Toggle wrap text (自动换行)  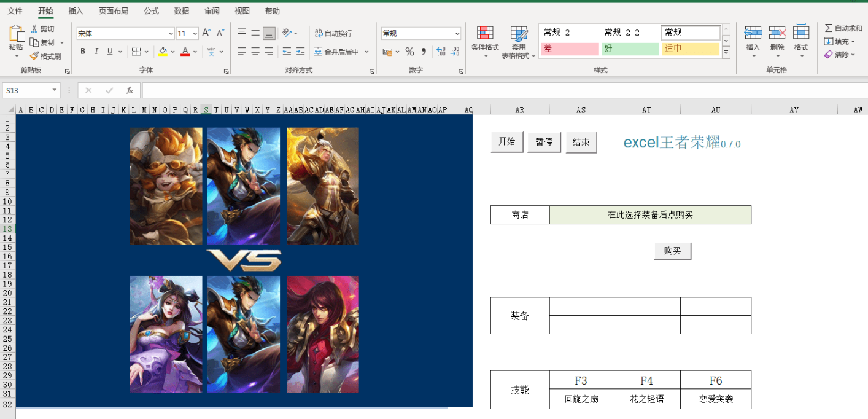[x=333, y=33]
